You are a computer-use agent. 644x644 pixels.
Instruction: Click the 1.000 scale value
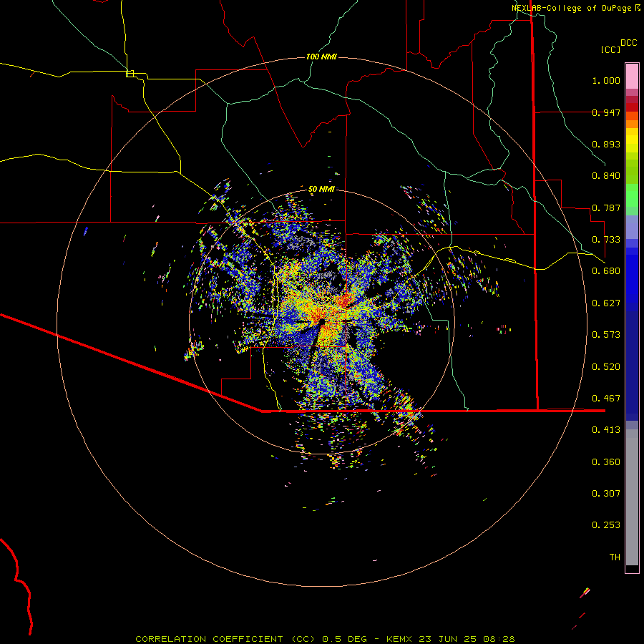pyautogui.click(x=606, y=80)
